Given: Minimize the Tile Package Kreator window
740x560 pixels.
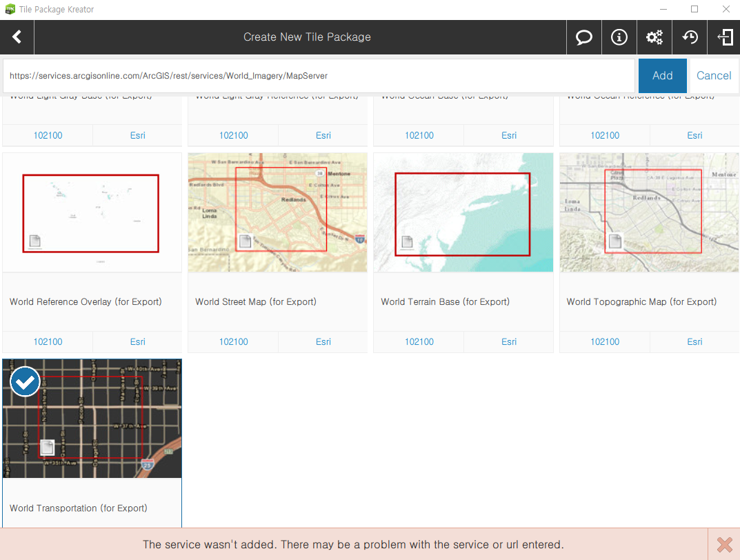Looking at the screenshot, I should click(663, 9).
